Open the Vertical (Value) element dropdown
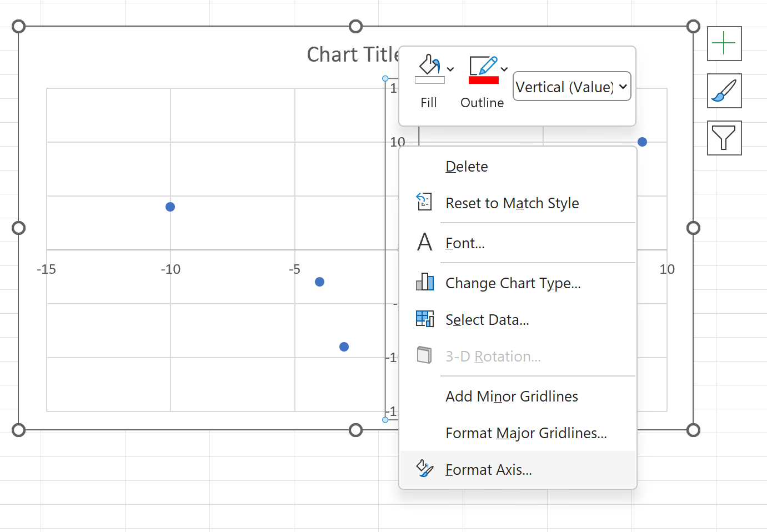 coord(572,87)
